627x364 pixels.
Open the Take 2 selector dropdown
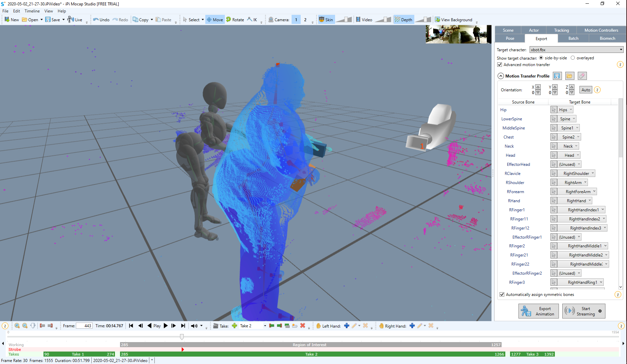click(x=253, y=326)
